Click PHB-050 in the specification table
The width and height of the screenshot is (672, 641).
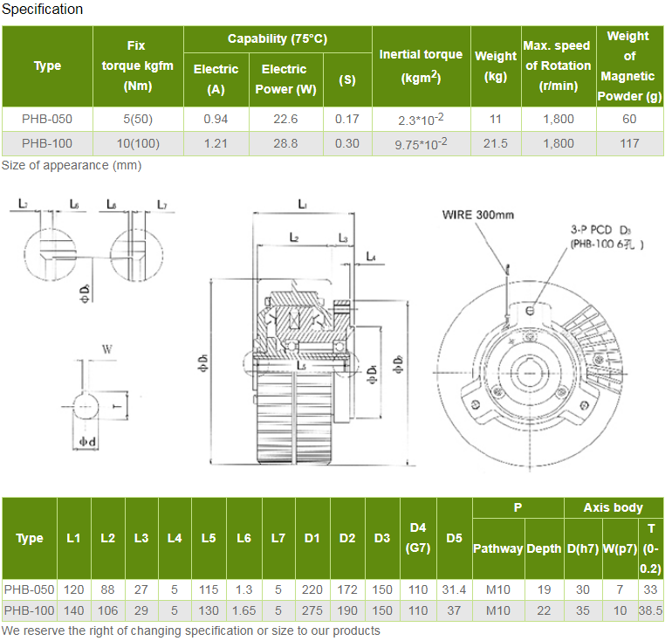[47, 120]
